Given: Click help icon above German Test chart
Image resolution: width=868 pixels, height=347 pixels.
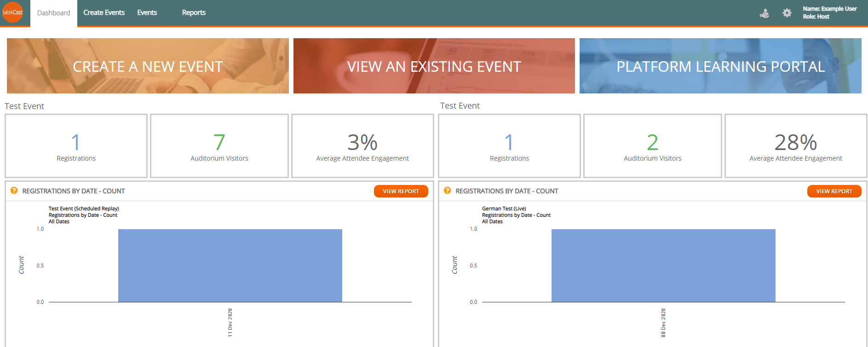Looking at the screenshot, I should coord(447,191).
